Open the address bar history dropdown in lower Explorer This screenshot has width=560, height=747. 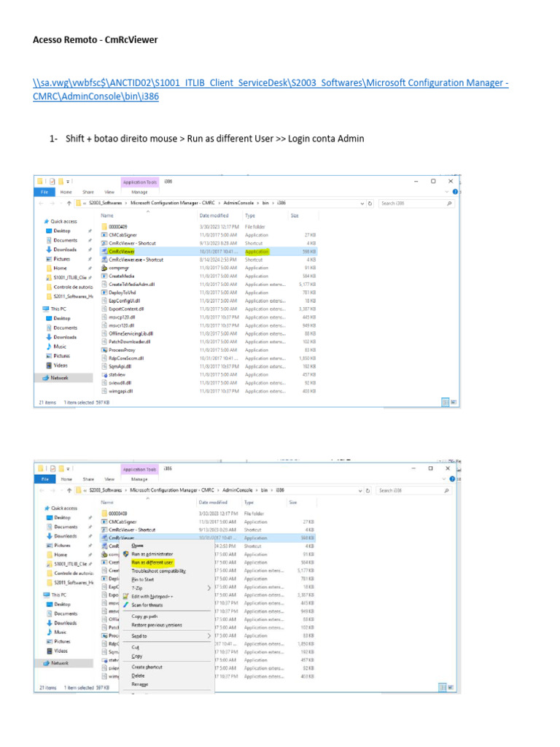(x=360, y=491)
